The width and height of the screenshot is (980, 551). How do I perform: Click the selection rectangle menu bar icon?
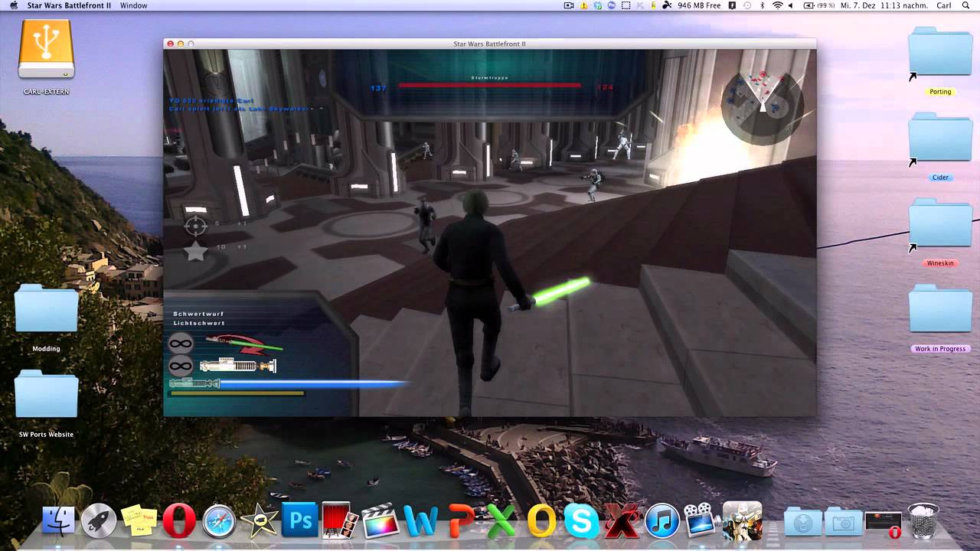click(626, 5)
